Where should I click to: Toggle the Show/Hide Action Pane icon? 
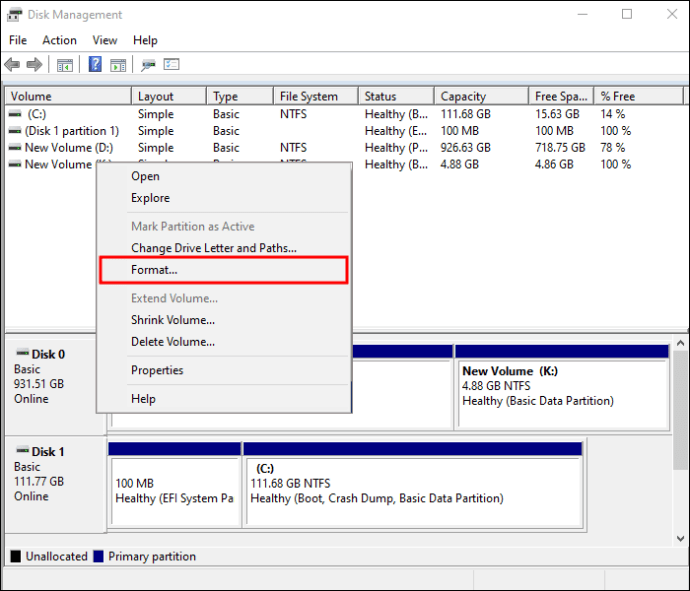(118, 65)
